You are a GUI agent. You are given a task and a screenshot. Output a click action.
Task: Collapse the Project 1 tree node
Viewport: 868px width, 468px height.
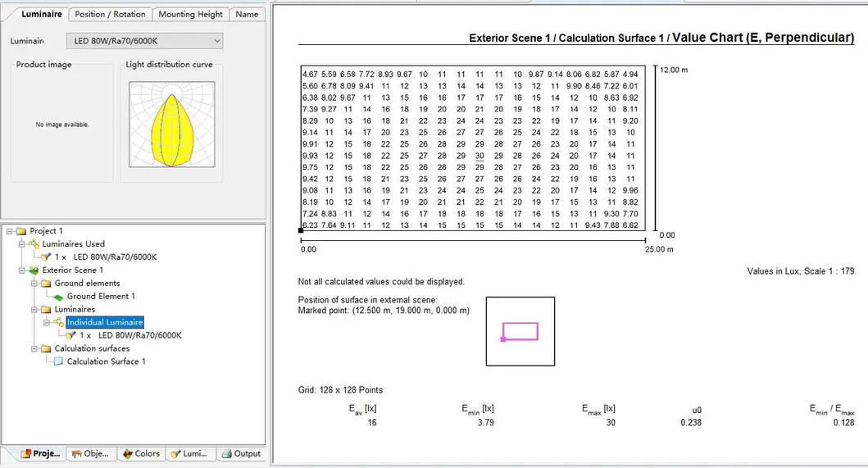pos(9,231)
